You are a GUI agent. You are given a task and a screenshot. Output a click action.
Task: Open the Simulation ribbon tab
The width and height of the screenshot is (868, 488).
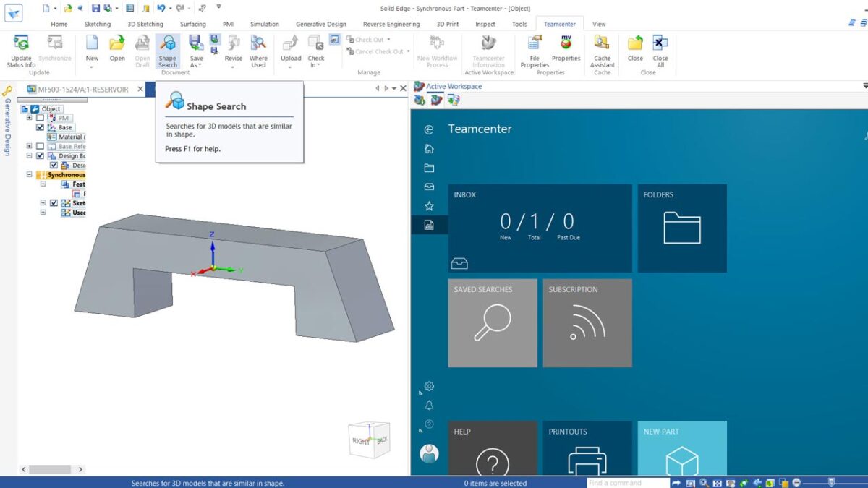pyautogui.click(x=265, y=24)
